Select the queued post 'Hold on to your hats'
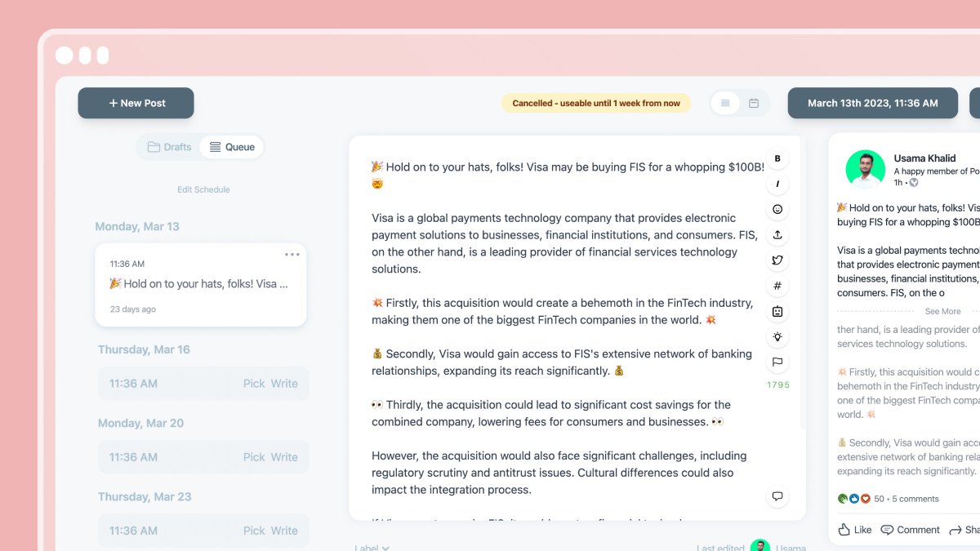 click(201, 285)
